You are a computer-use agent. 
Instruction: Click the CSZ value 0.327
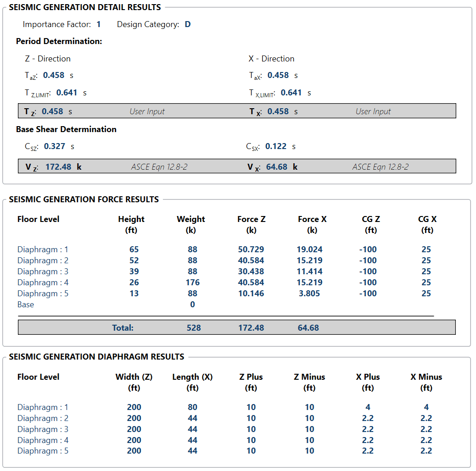(55, 146)
